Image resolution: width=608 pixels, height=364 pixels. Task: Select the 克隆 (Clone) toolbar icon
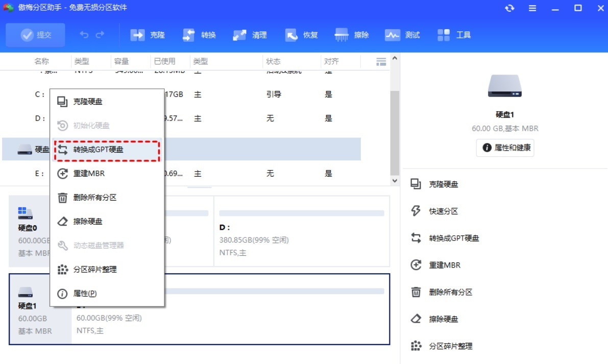coord(148,35)
